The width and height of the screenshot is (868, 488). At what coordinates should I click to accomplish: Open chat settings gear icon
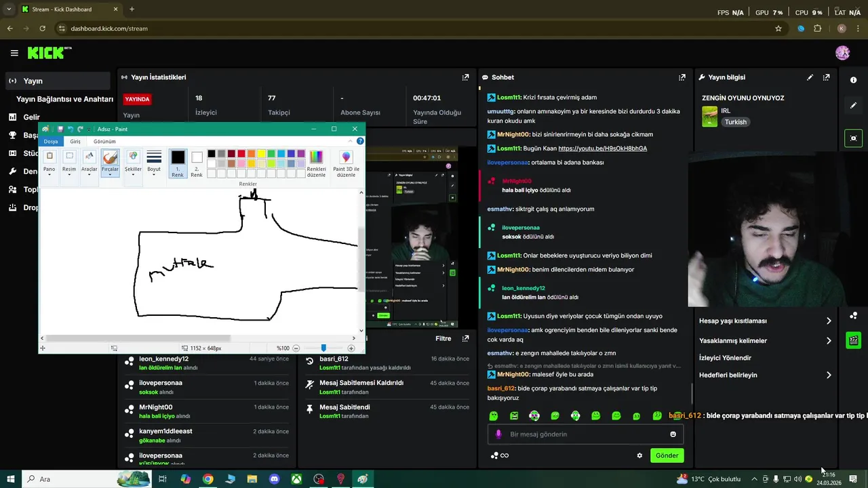(x=639, y=455)
